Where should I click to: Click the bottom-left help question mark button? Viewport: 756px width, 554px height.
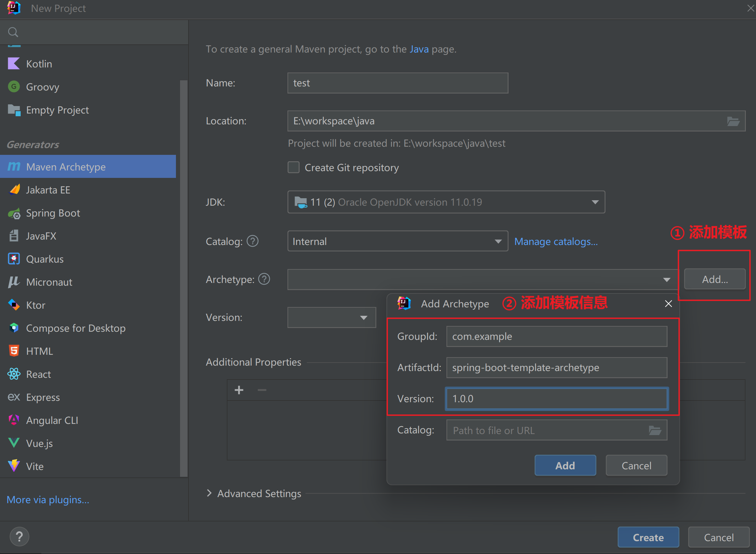[x=19, y=537]
